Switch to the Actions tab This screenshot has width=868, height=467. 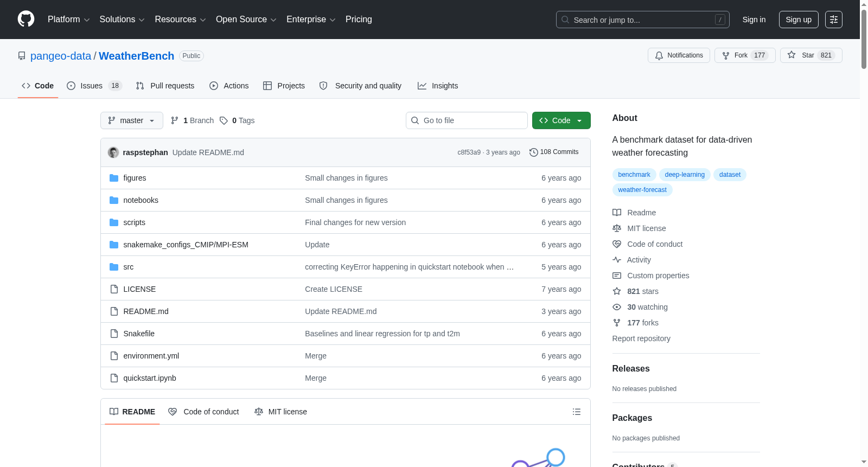[x=229, y=86]
